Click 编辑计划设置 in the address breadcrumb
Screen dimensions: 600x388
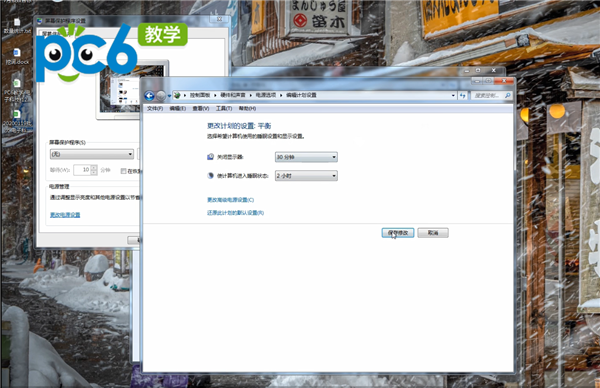[x=301, y=95]
